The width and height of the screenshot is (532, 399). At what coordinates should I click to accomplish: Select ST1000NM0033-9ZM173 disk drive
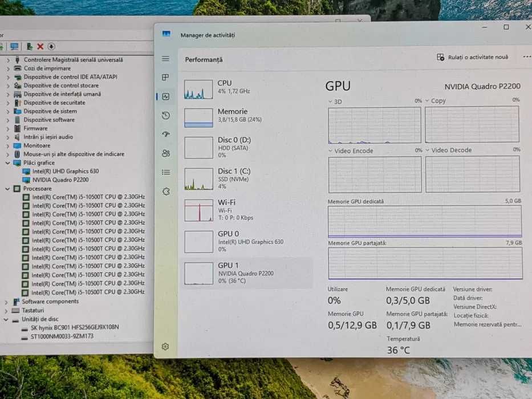click(x=62, y=336)
